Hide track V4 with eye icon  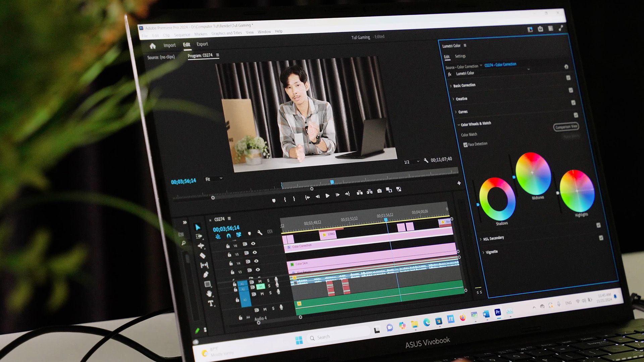coord(256,261)
